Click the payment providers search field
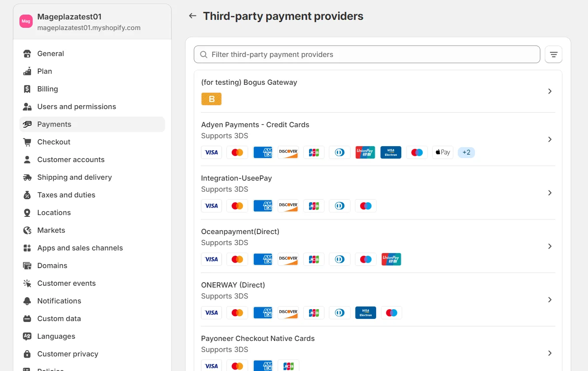 coord(366,54)
